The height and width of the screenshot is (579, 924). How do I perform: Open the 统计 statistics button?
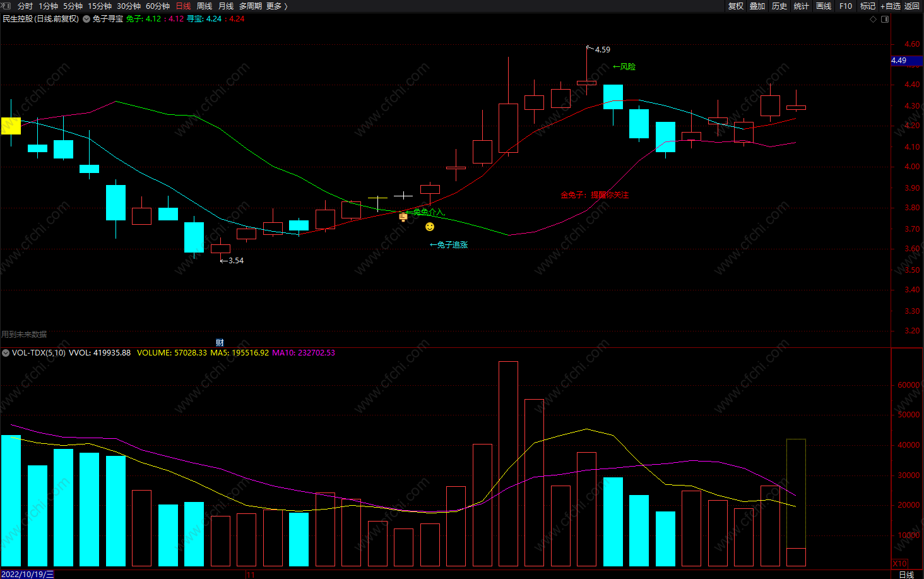[802, 6]
